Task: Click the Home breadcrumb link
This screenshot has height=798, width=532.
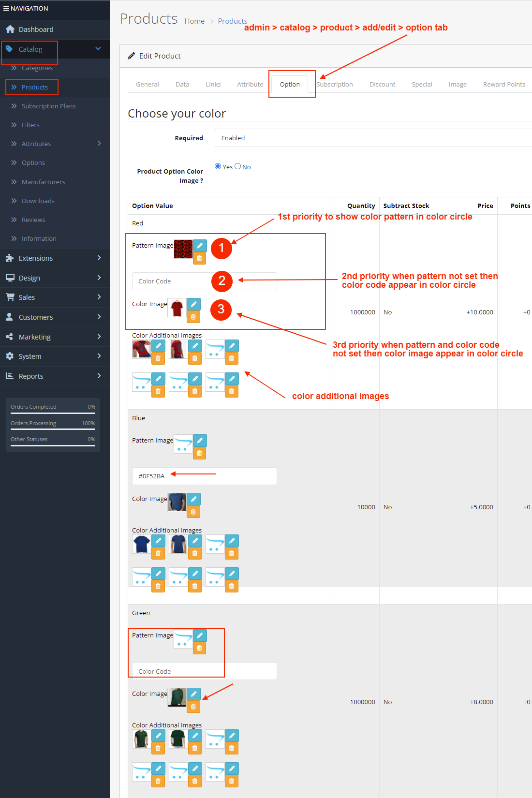Action: [x=194, y=21]
